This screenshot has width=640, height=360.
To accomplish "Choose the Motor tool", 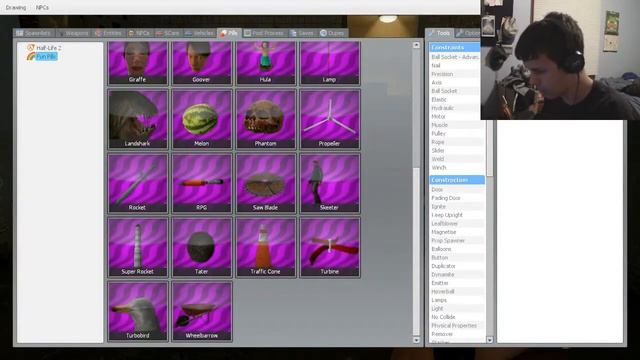I will point(457,116).
